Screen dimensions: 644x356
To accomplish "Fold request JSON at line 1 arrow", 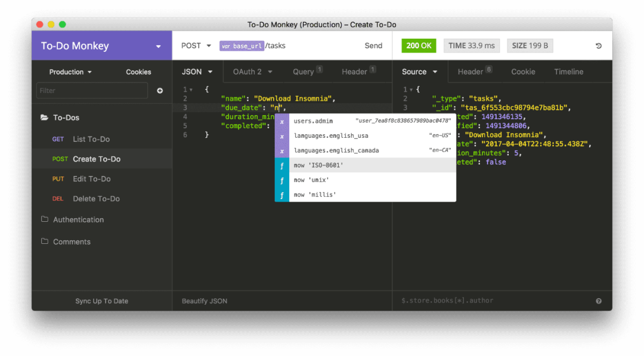I will [191, 89].
